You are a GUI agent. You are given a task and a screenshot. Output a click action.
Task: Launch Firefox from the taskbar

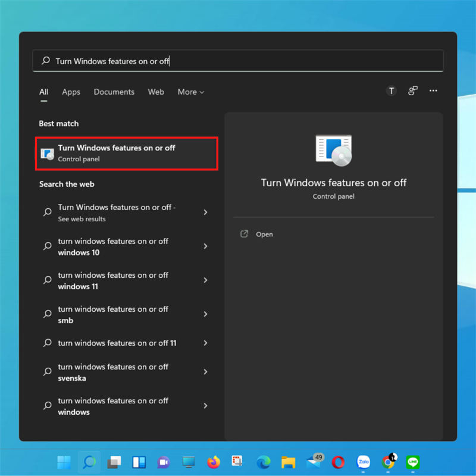coord(214,462)
